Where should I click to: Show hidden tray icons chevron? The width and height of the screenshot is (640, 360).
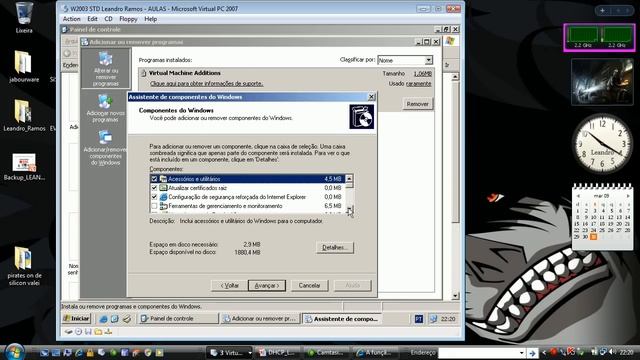coord(544,353)
